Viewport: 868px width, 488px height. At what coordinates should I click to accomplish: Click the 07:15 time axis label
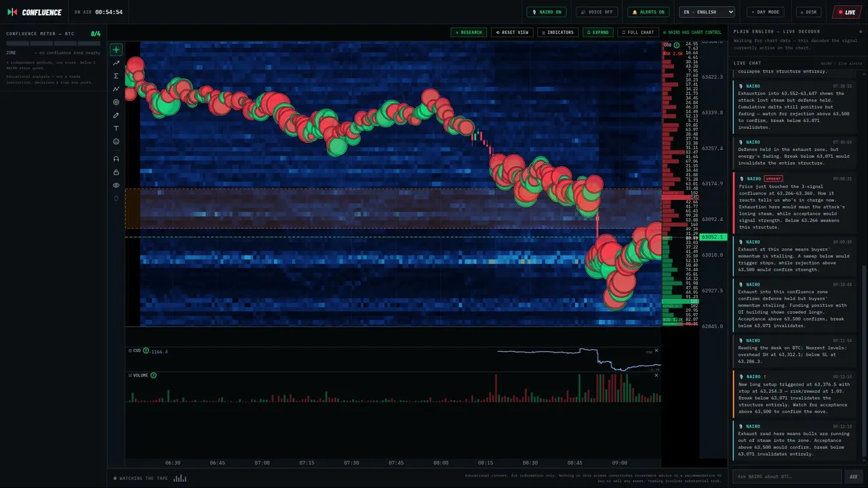307,463
